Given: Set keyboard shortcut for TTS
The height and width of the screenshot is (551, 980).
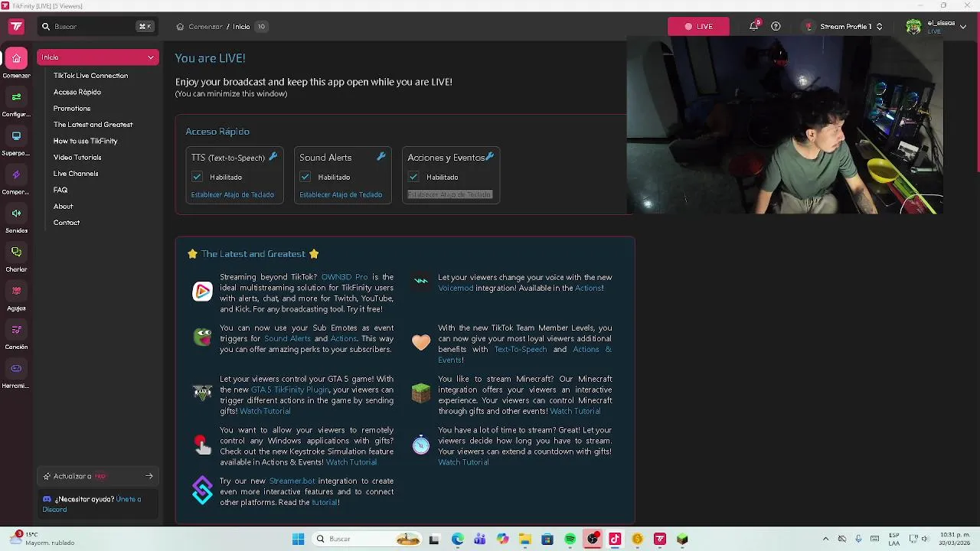Looking at the screenshot, I should point(233,194).
